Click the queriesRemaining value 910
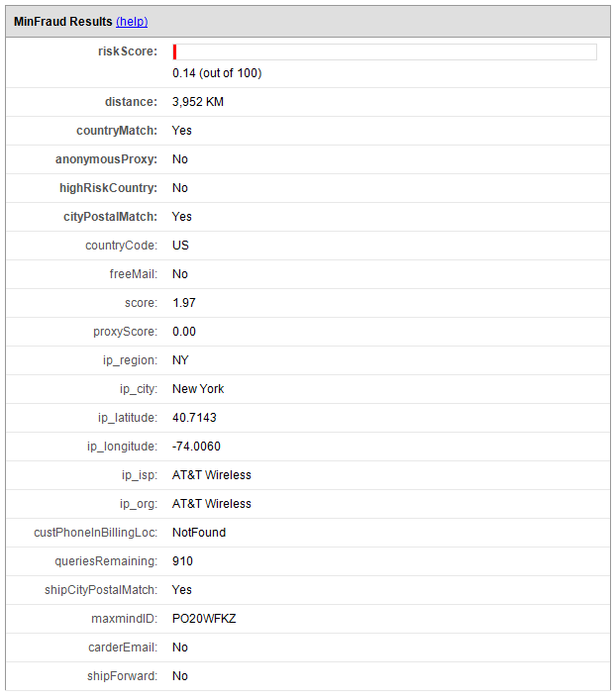This screenshot has height=698, width=616. (182, 561)
